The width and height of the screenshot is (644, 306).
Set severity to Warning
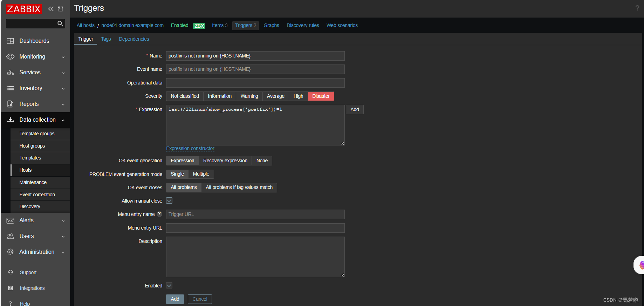click(x=249, y=96)
